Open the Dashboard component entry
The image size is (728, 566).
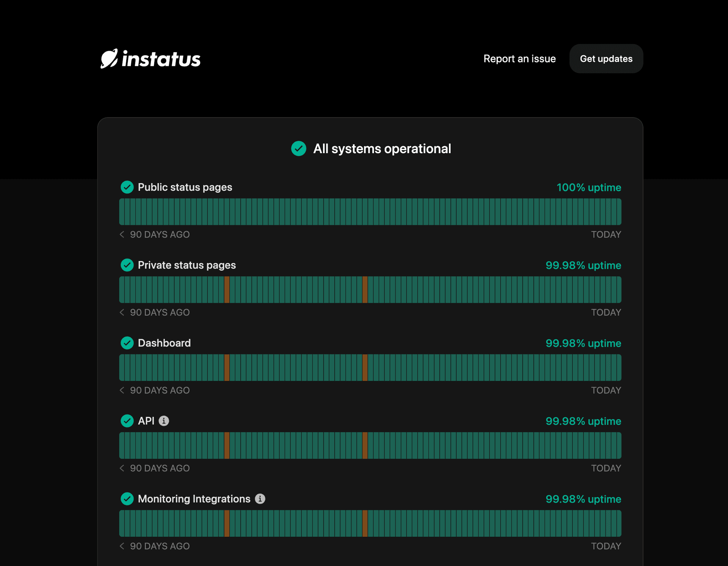[165, 343]
